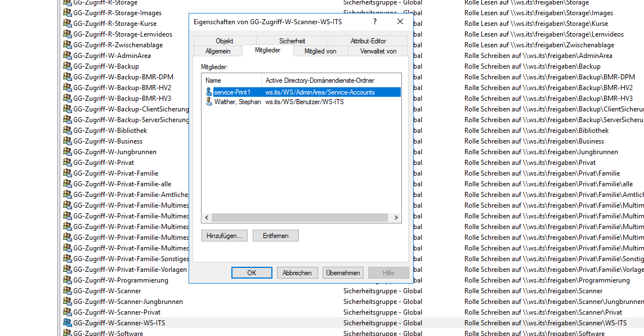Screen dimensions: 644x336
Task: Click group icon of GG-Zugriff-W-Jungbrunnen
Action: click(x=68, y=151)
